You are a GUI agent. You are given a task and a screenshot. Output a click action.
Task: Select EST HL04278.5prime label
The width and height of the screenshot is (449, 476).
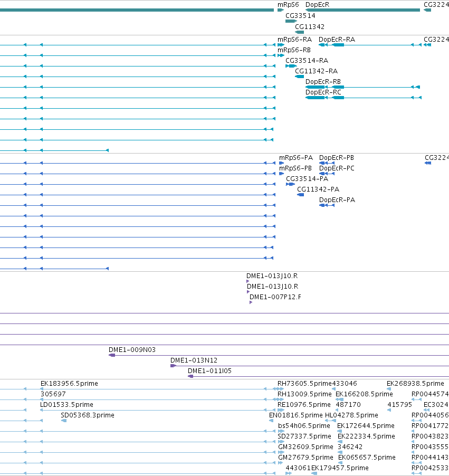click(351, 415)
